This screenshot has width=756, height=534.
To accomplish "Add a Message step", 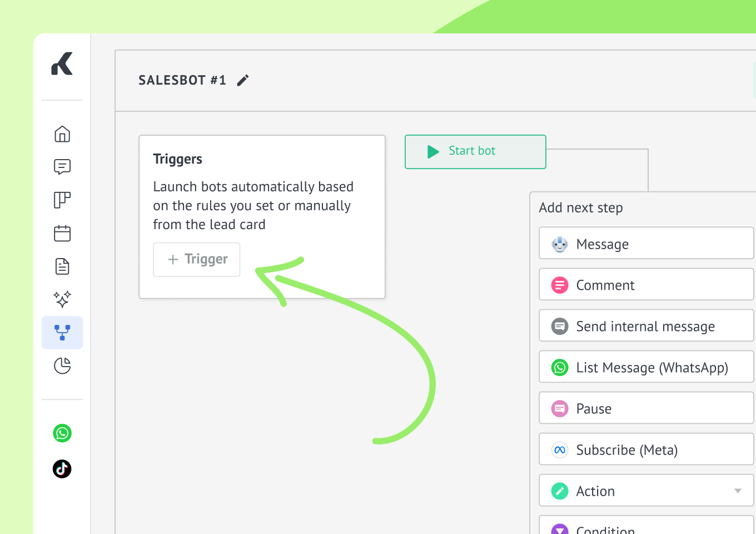I will pyautogui.click(x=646, y=244).
